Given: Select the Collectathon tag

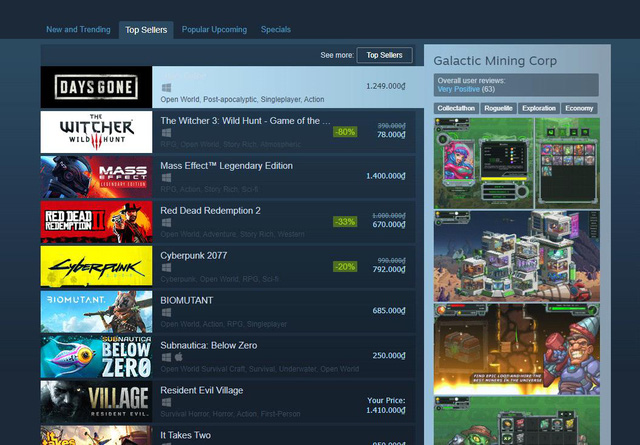Looking at the screenshot, I should point(456,108).
